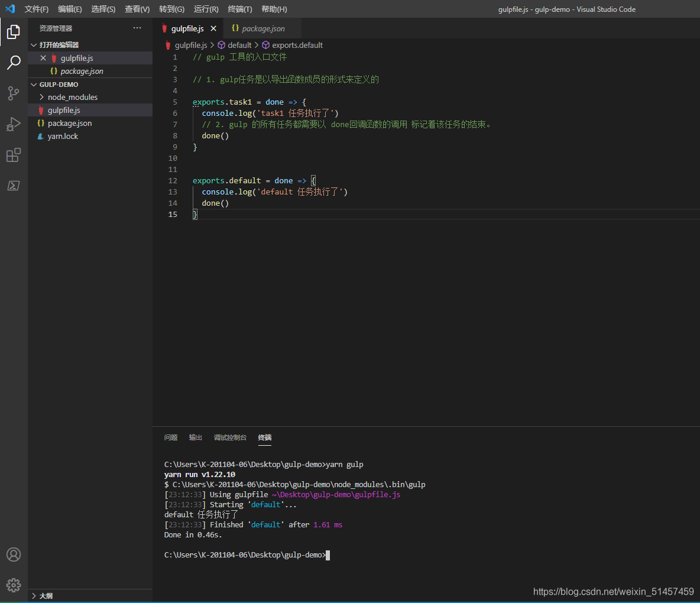Expand the node_modules folder
Viewport: 700px width, 603px height.
click(41, 98)
